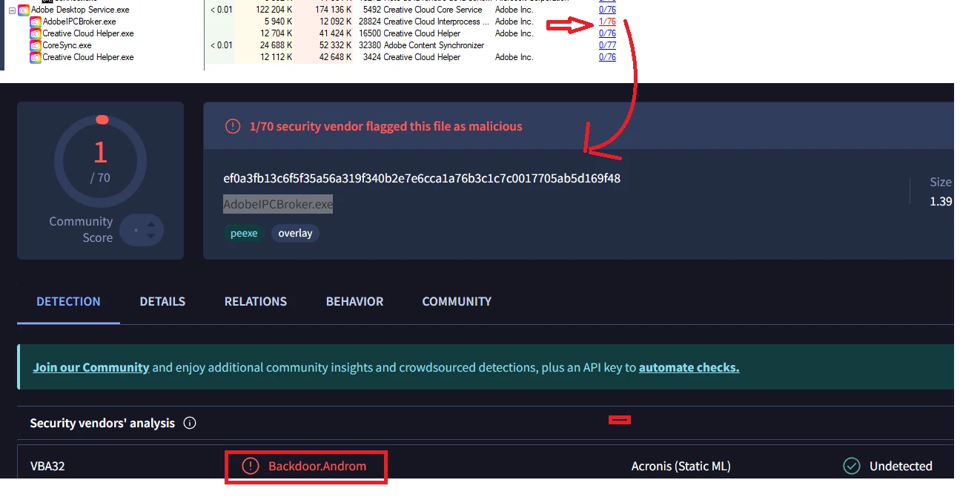
Task: Click the highlighted AdobeIPCBroker.exe file name
Action: [278, 204]
